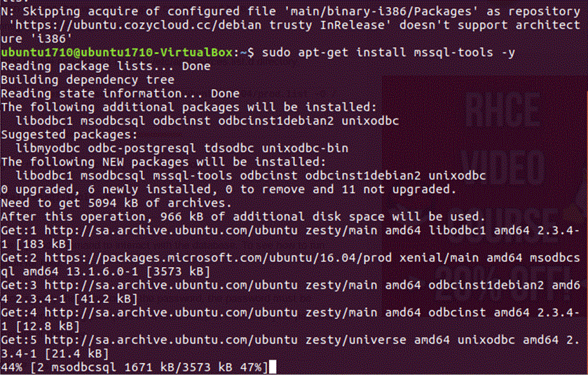
Task: Click the 'Need to get 5094 kB' line
Action: [x=116, y=203]
